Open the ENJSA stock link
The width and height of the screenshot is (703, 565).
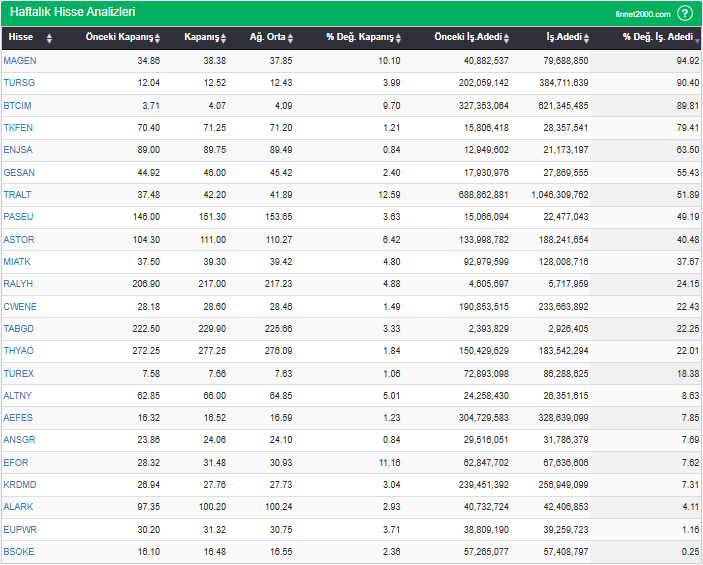pos(19,150)
